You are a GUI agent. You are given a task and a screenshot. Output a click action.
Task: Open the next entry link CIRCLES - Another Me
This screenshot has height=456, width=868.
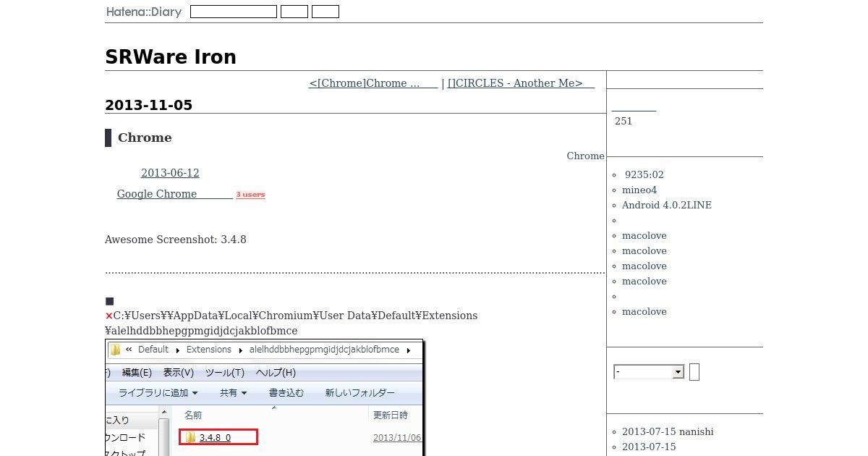click(521, 83)
